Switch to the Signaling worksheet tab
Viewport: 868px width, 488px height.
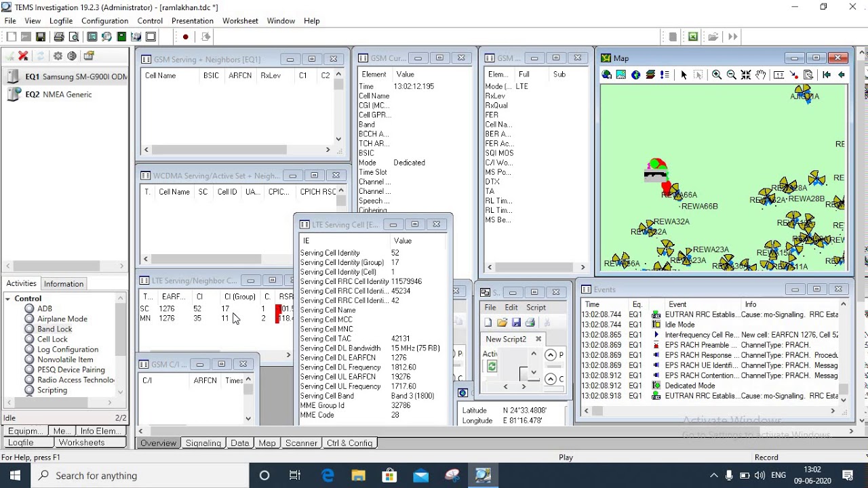(x=203, y=443)
